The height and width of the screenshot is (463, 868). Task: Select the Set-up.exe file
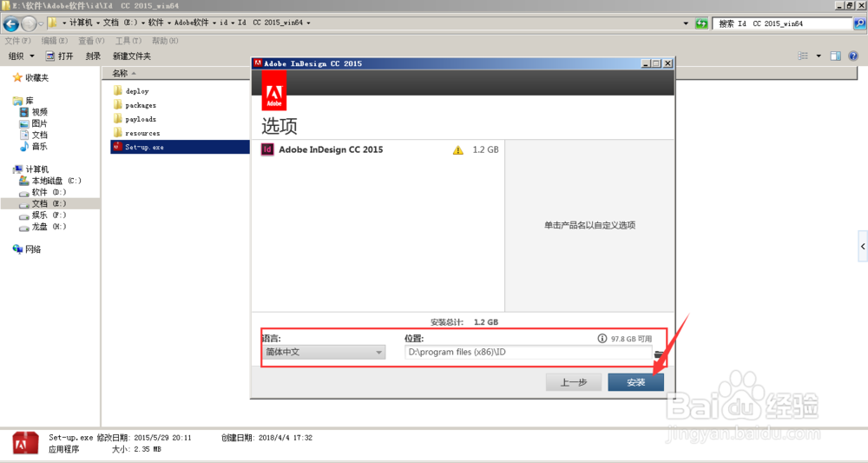tap(180, 147)
